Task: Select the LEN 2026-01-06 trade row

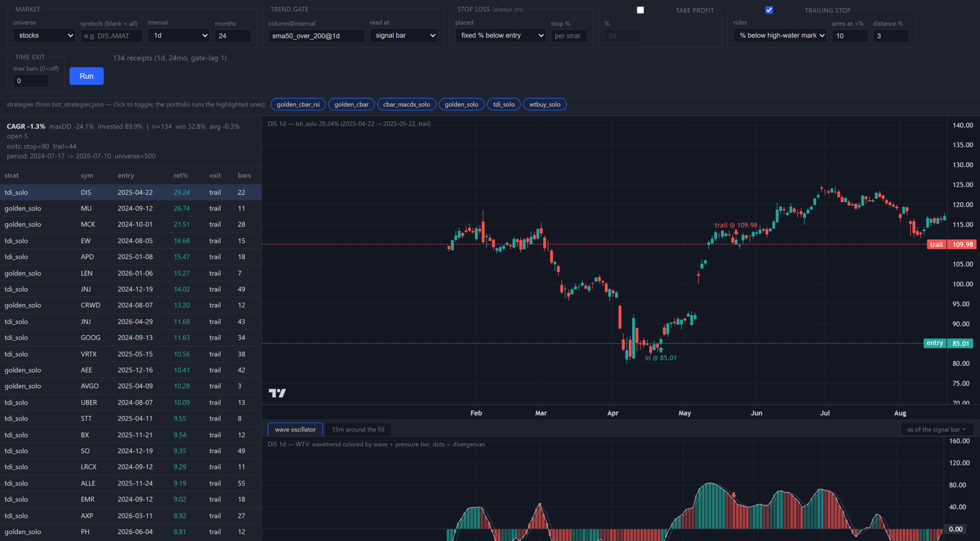Action: (130, 273)
